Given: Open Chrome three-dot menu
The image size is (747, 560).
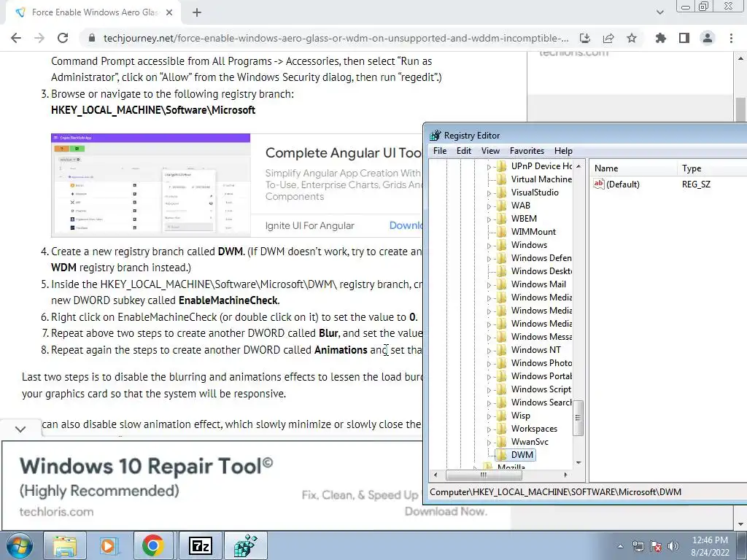Looking at the screenshot, I should (731, 38).
